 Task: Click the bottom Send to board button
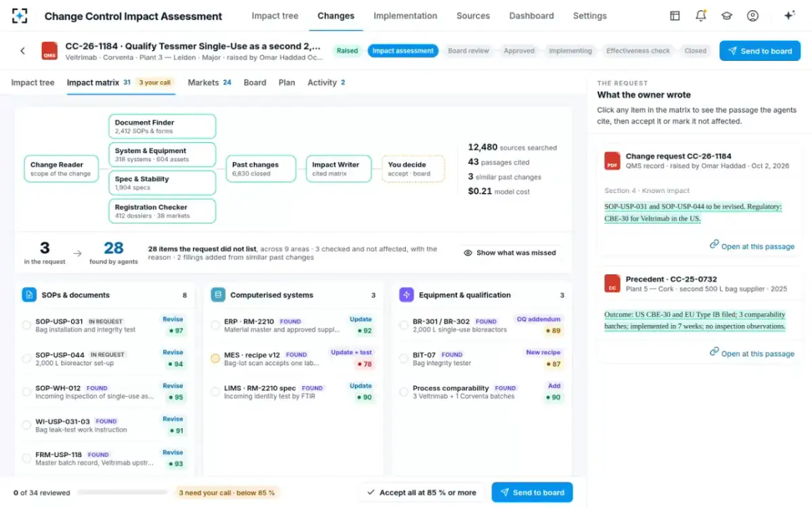[532, 492]
